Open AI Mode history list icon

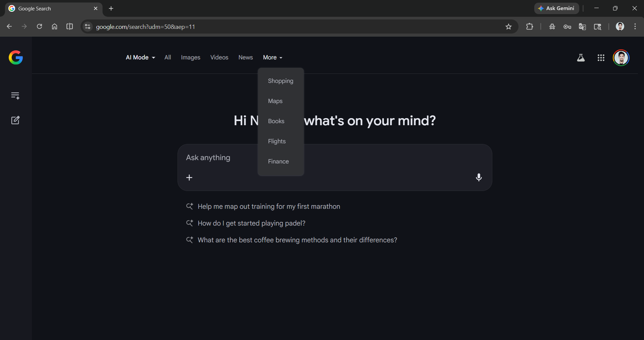(15, 96)
